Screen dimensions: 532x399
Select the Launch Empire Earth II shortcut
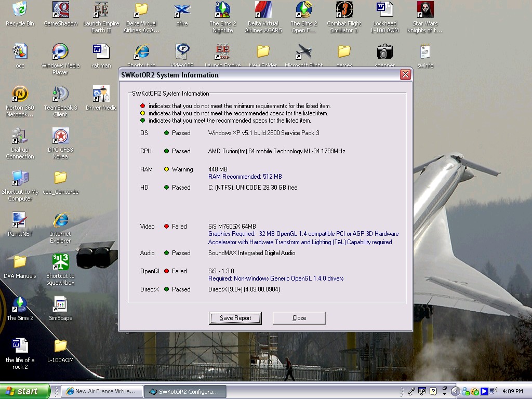click(101, 17)
